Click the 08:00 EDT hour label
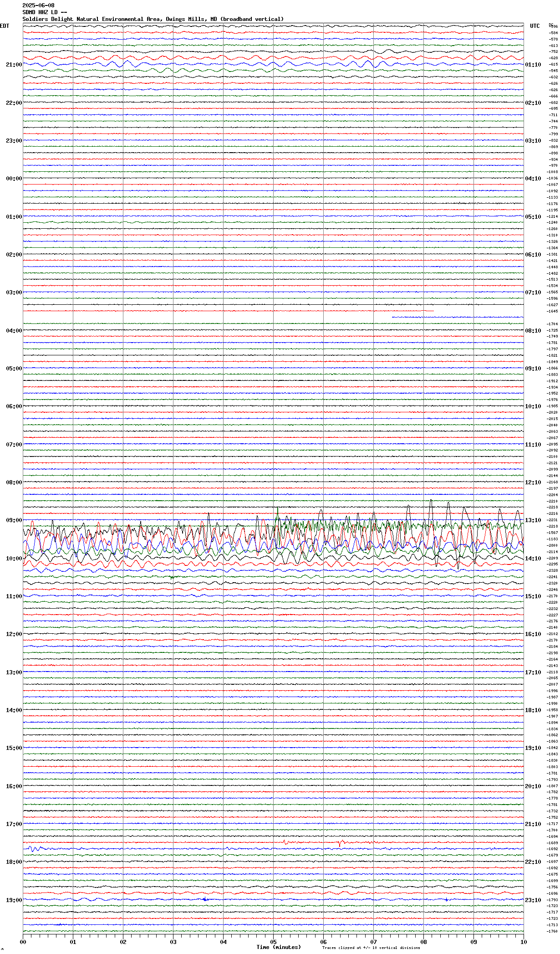The image size is (560, 954). (14, 482)
